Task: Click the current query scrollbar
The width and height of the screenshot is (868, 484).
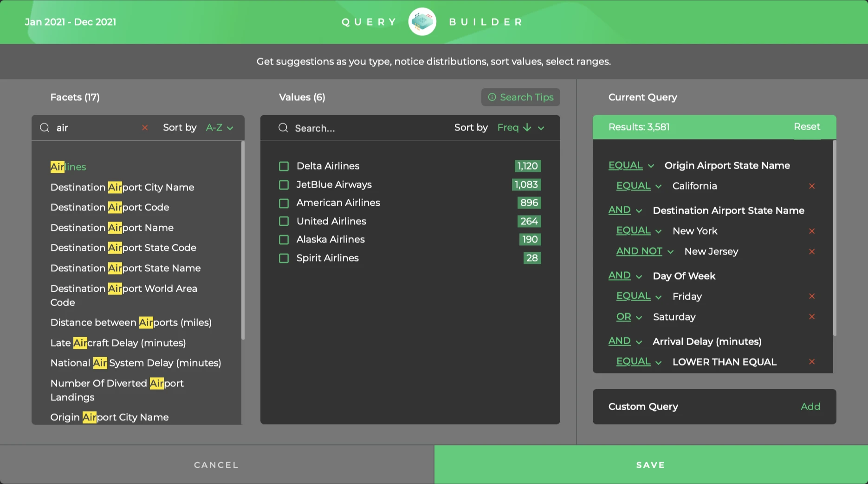Action: click(x=835, y=238)
